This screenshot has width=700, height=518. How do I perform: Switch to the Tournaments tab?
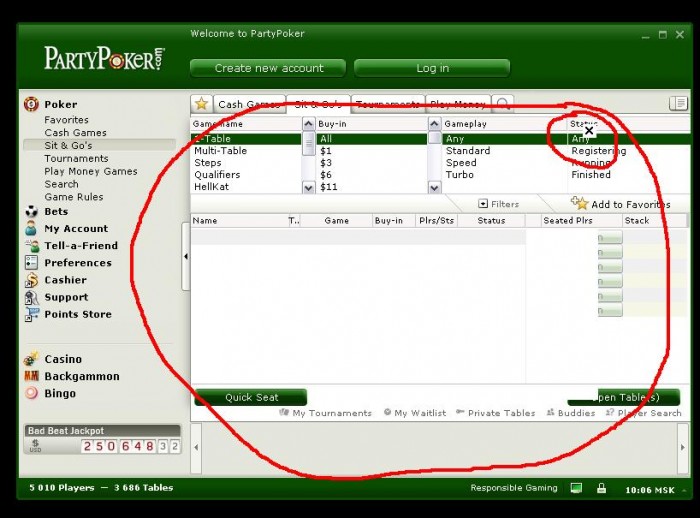click(388, 104)
